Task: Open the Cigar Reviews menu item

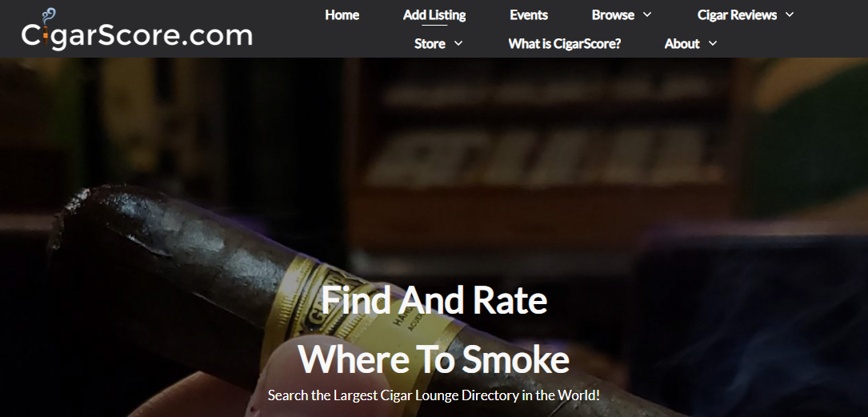Action: [737, 15]
